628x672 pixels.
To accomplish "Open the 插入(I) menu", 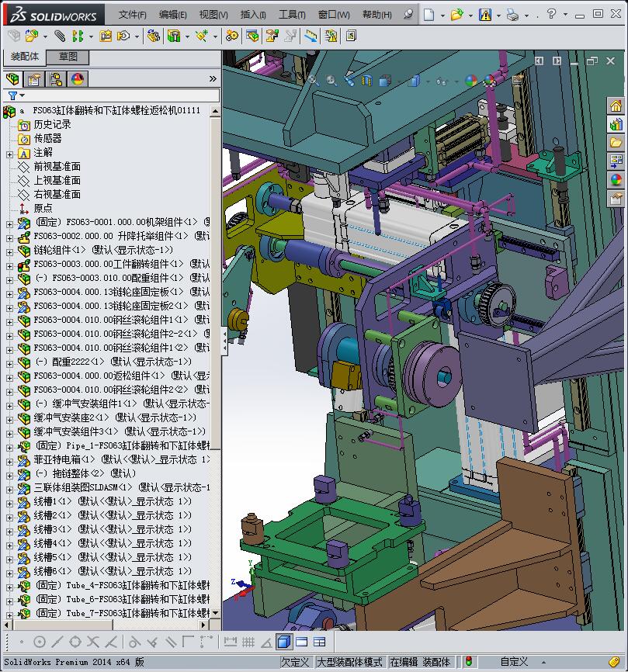I will tap(253, 15).
